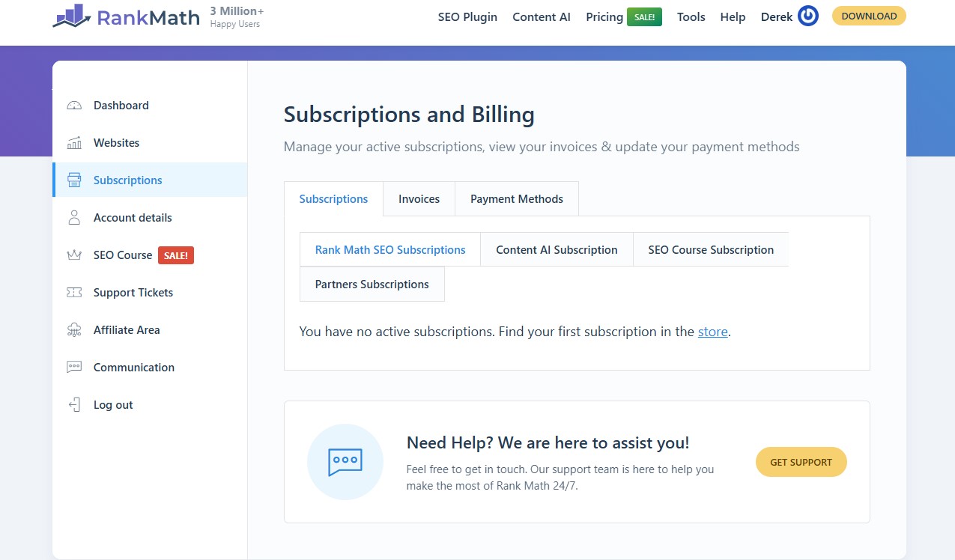Open the Help menu
955x560 pixels.
coord(733,16)
